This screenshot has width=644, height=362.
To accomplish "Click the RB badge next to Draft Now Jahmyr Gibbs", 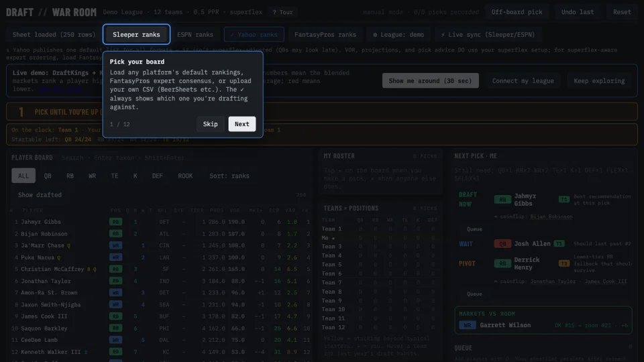I will pyautogui.click(x=502, y=200).
